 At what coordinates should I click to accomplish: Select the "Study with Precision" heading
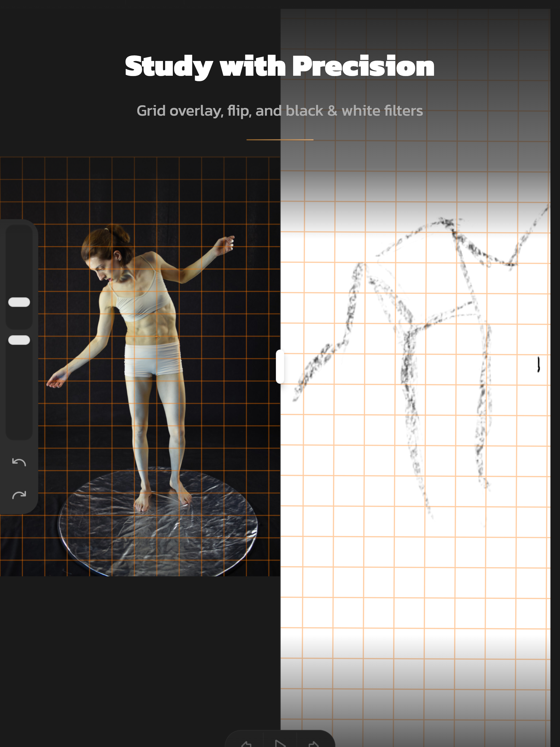click(280, 67)
